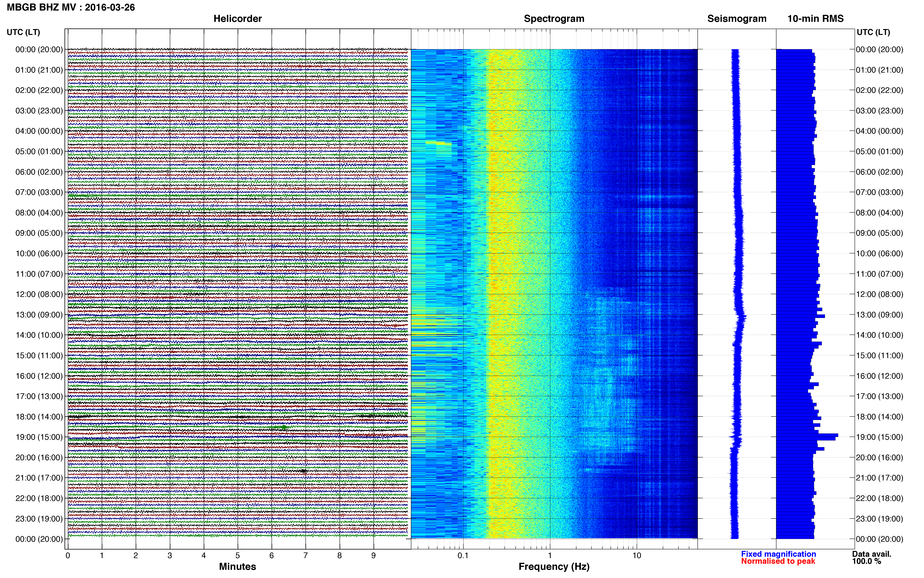Click left time label 01:00 (21:00)
This screenshot has width=924, height=578.
[x=39, y=70]
